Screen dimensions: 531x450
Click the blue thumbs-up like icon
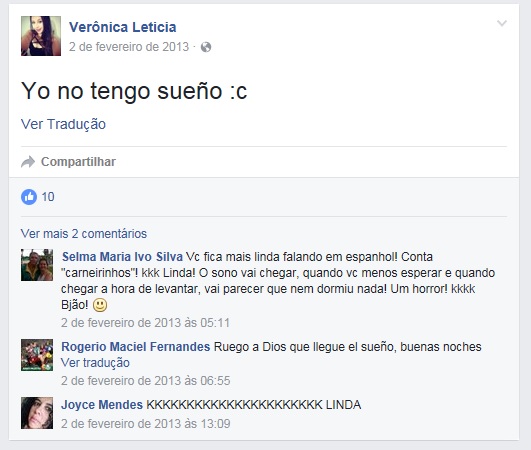tap(29, 197)
